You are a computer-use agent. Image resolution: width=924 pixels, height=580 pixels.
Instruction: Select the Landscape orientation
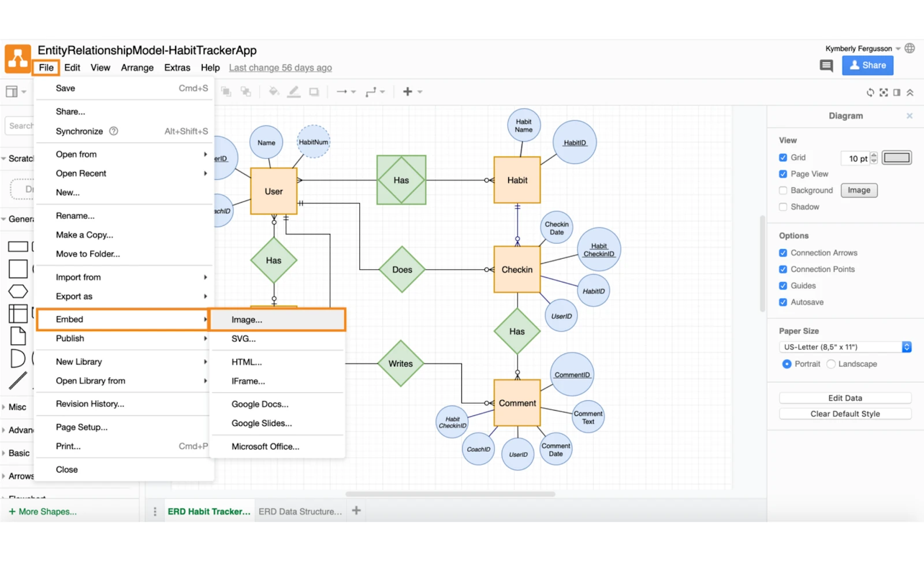(831, 364)
